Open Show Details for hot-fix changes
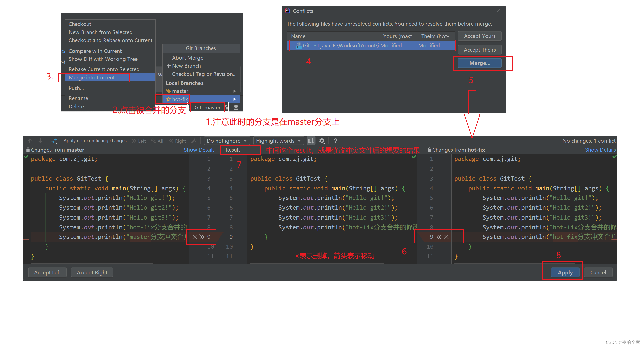The height and width of the screenshot is (347, 644). [600, 150]
